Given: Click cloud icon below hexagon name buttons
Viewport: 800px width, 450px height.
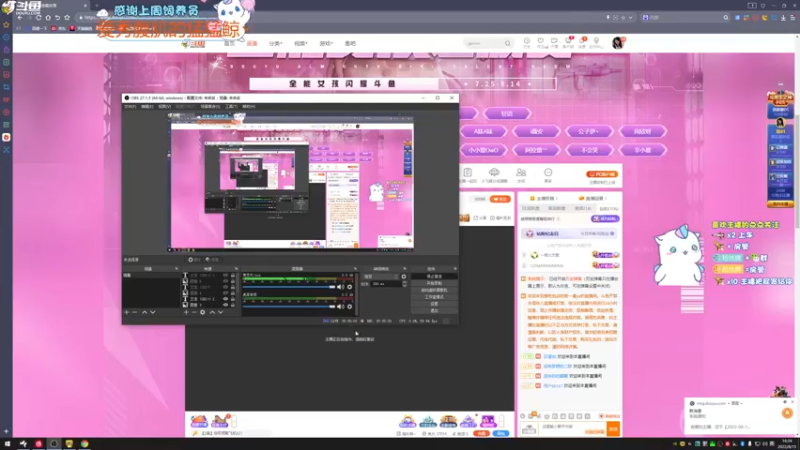Looking at the screenshot, I should (494, 172).
